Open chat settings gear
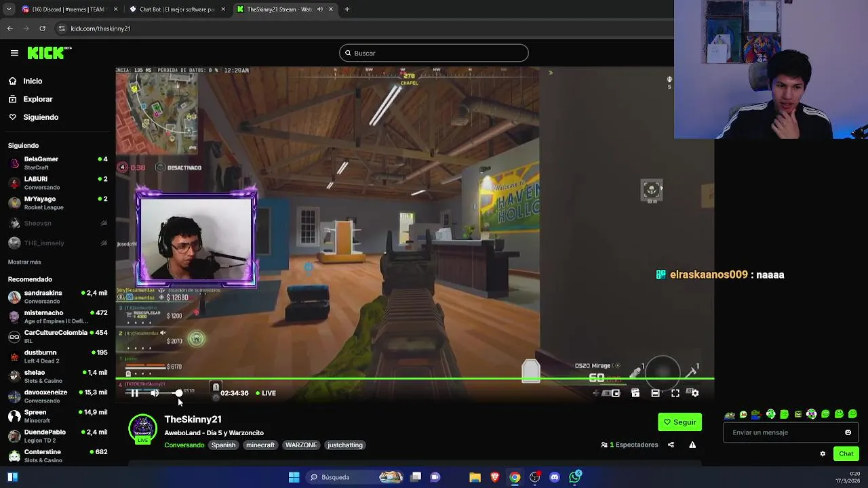Viewport: 868px width, 488px height. coord(823,454)
